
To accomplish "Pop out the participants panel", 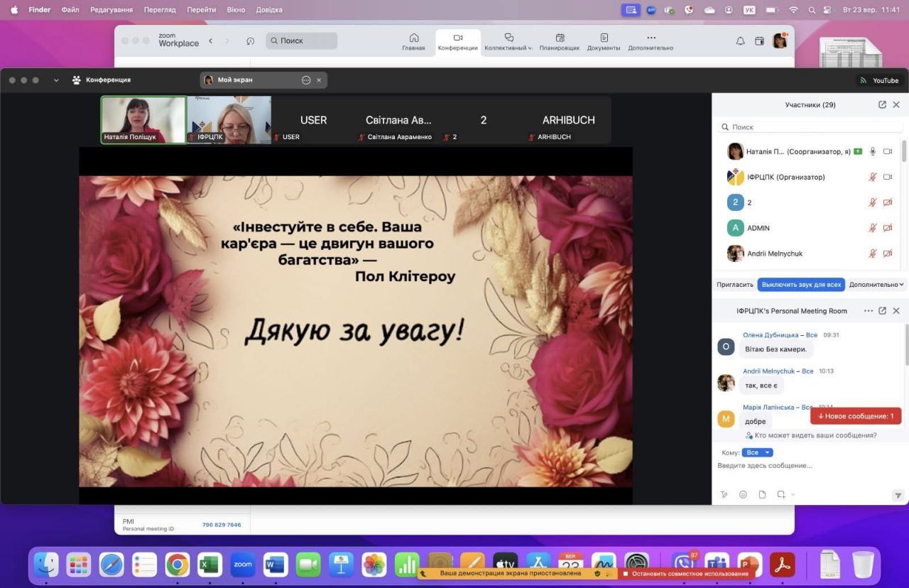I will pos(882,104).
